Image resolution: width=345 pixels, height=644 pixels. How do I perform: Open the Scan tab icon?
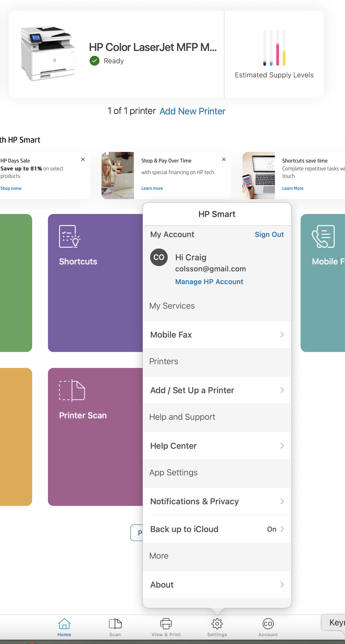click(x=115, y=624)
